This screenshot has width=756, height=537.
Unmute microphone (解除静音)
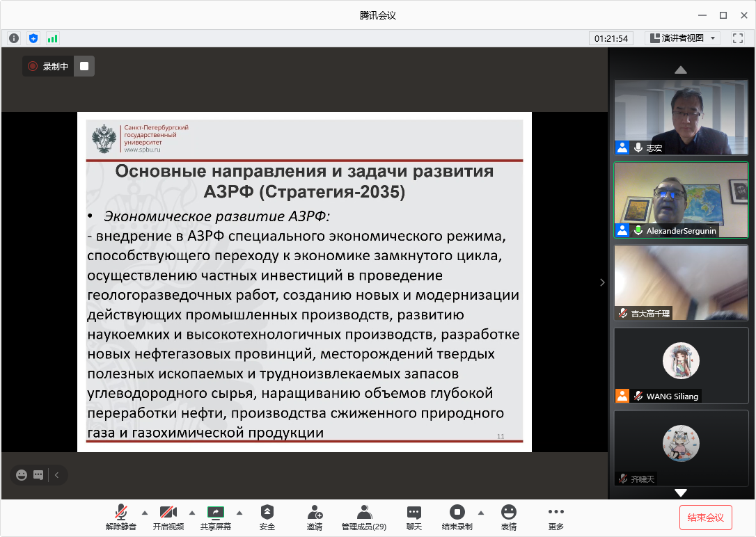point(121,518)
